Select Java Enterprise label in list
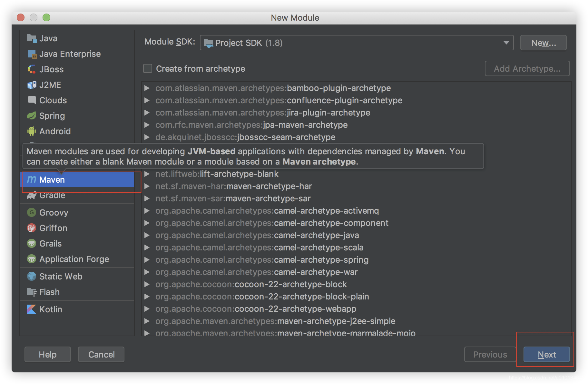Image resolution: width=588 pixels, height=384 pixels. (x=70, y=54)
